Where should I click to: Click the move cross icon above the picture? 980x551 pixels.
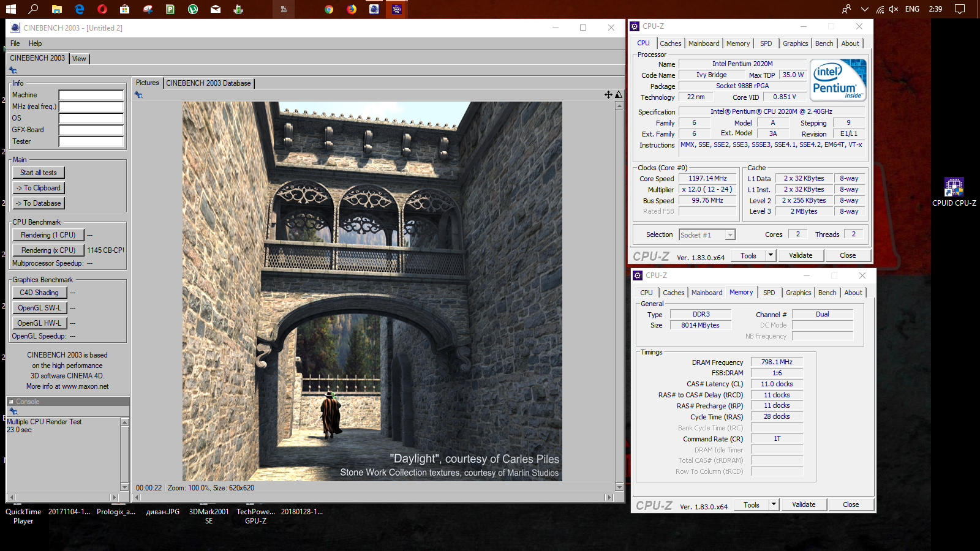pos(608,94)
